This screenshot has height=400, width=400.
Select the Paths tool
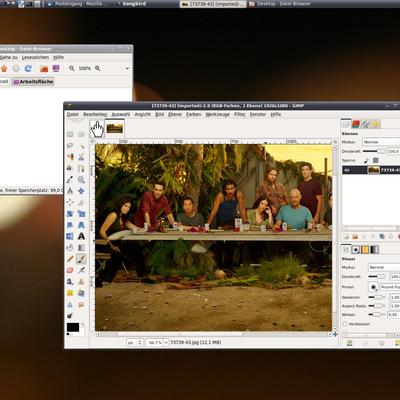pos(81,168)
